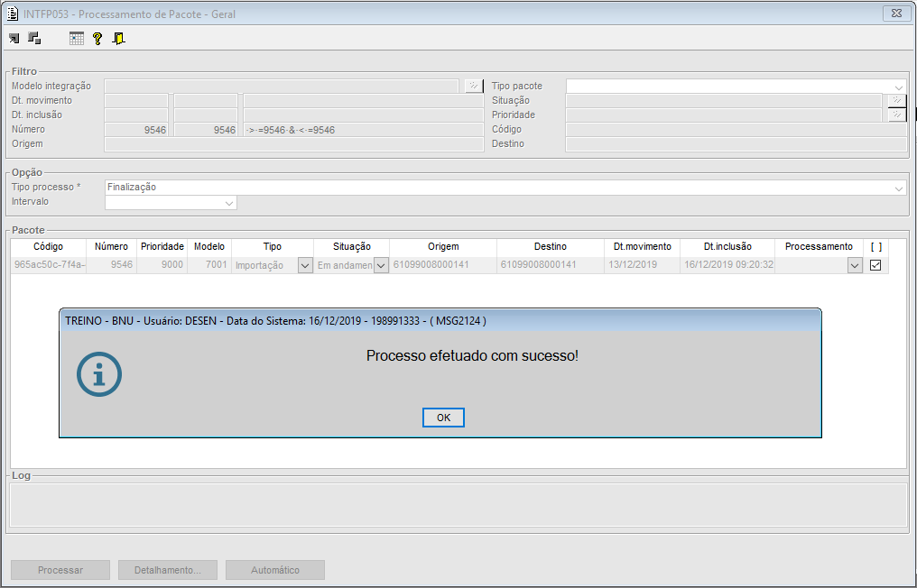Click the Destino filter input field

(736, 144)
